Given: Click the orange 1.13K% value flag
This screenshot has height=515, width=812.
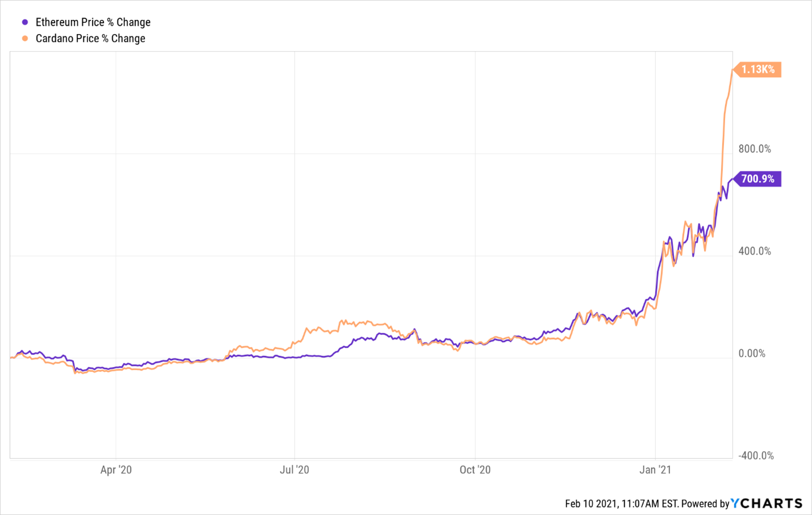Looking at the screenshot, I should 757,69.
